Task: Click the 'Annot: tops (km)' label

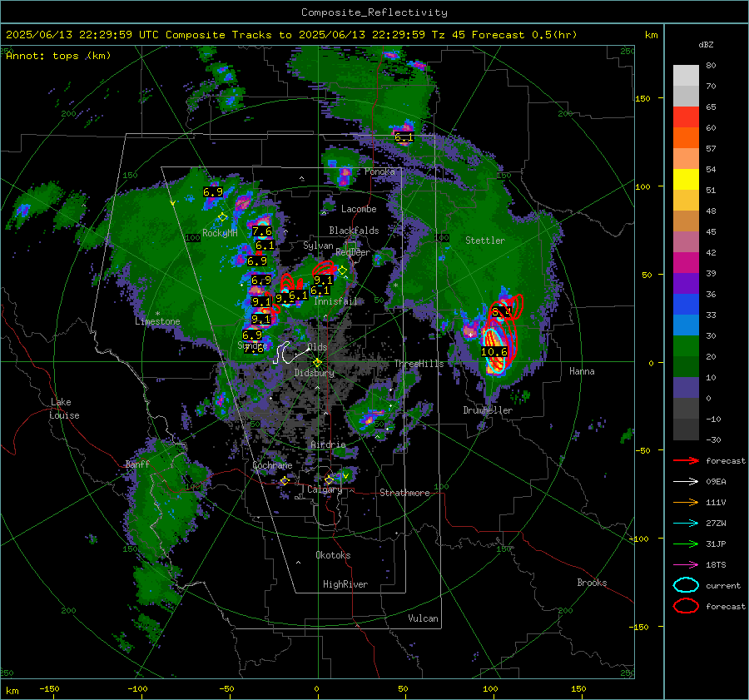Action: pos(58,56)
